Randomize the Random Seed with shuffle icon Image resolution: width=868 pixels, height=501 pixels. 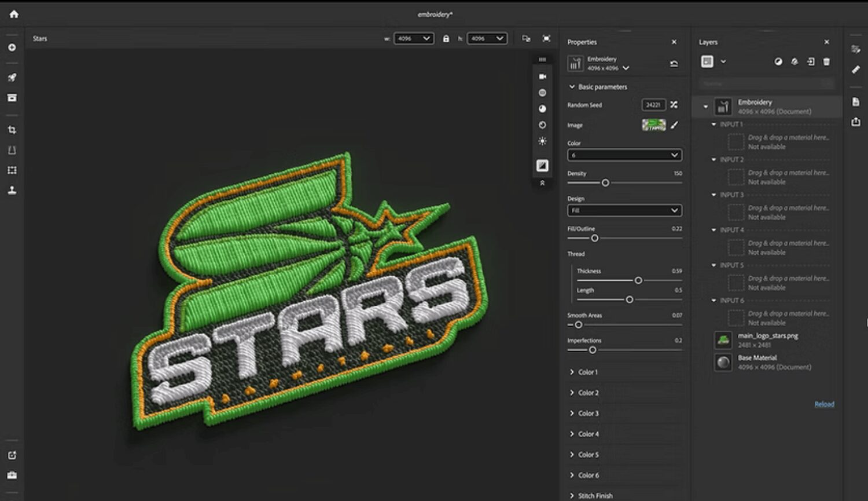tap(674, 105)
